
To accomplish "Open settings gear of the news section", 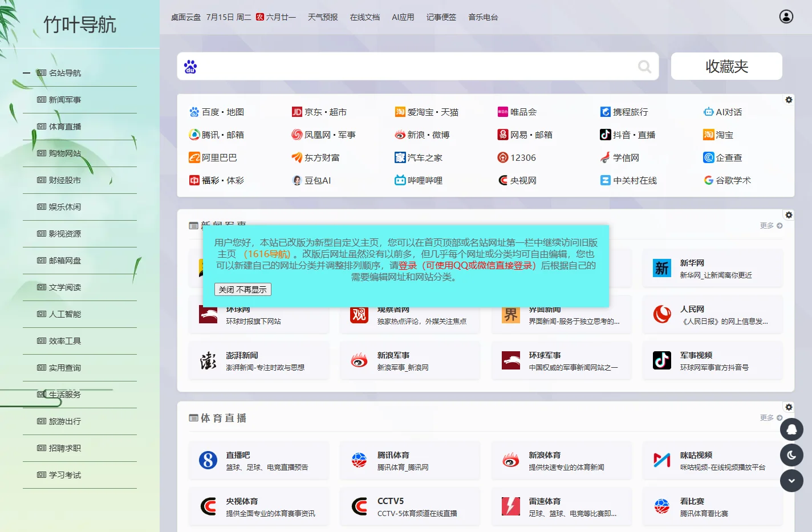I will (789, 215).
